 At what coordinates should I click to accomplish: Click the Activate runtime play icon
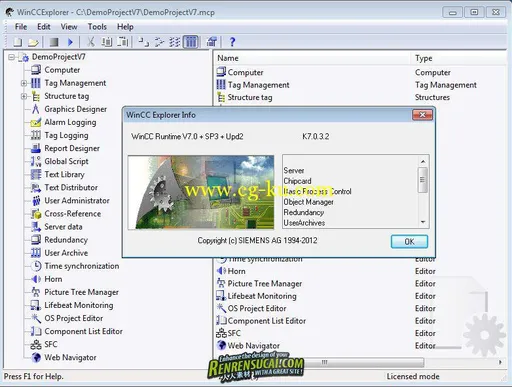[x=70, y=42]
